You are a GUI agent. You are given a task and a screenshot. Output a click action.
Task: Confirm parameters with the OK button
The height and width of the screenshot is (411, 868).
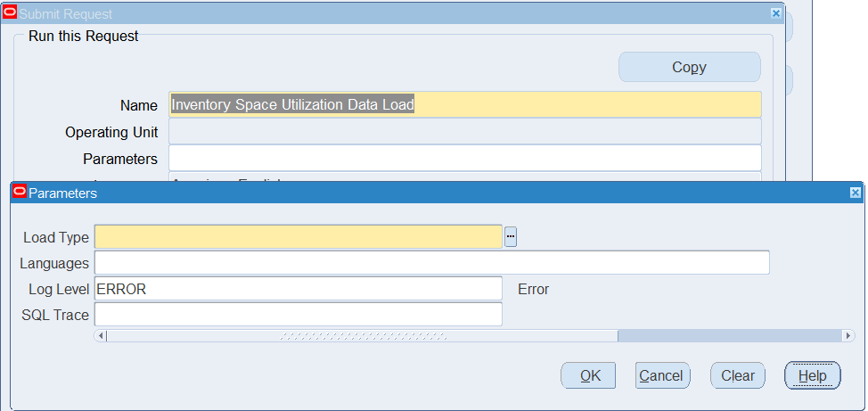tap(588, 375)
